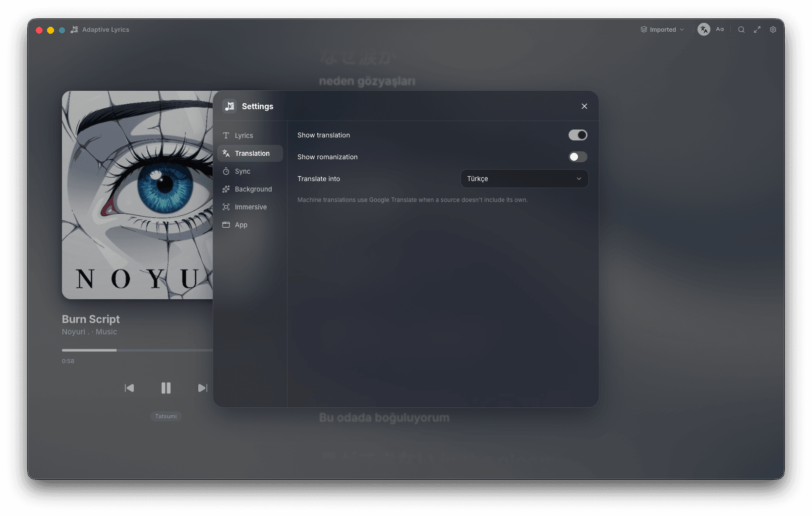The height and width of the screenshot is (516, 812).
Task: Click the Show romanization label
Action: (327, 157)
